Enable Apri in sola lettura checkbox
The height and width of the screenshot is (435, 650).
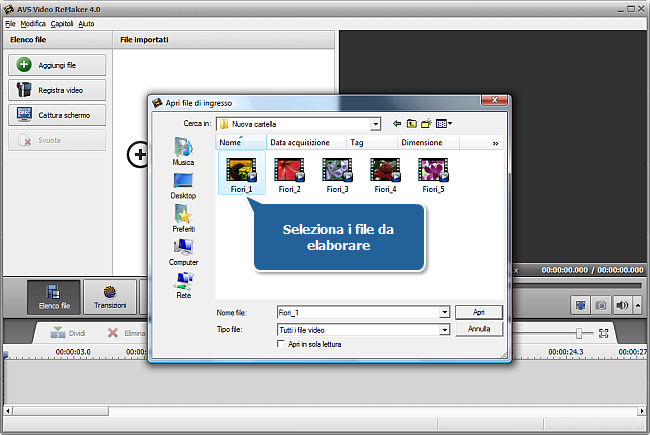(281, 344)
